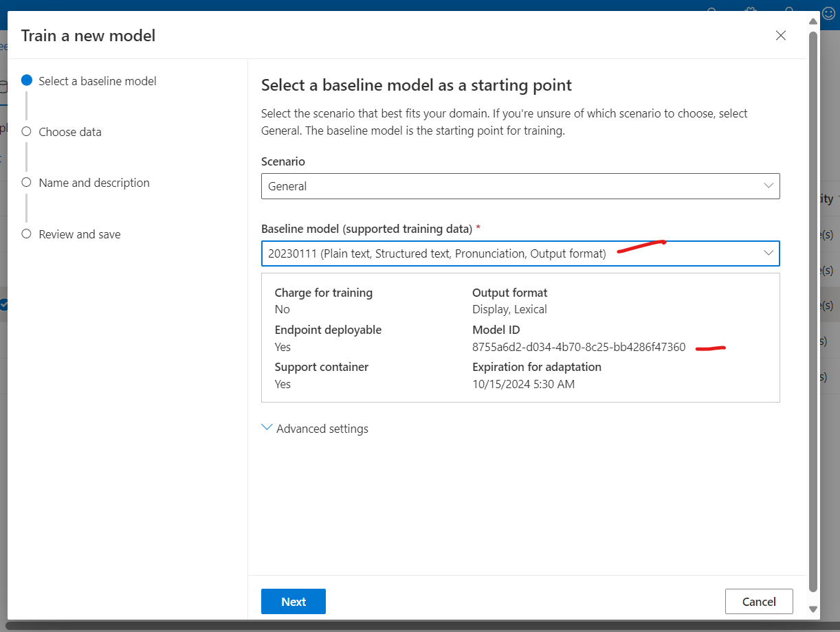Click the dialog scrollbar up arrow
This screenshot has height=632, width=840.
[x=813, y=21]
